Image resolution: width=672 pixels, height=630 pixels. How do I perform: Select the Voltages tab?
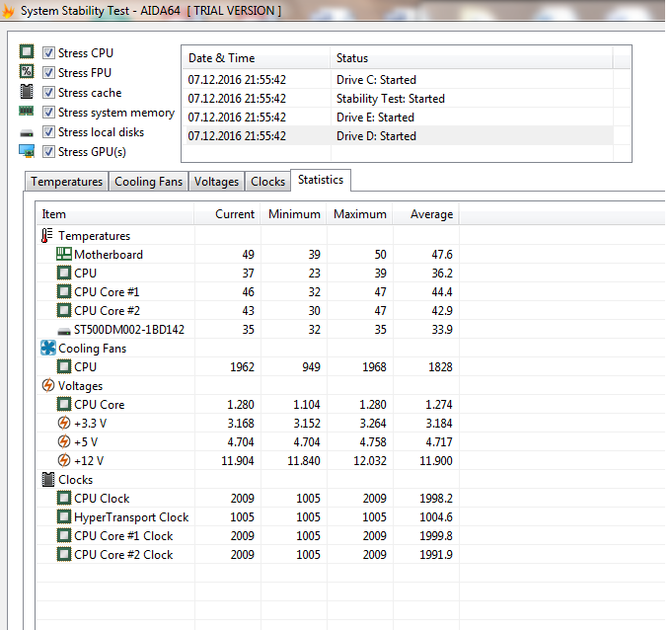pos(216,182)
